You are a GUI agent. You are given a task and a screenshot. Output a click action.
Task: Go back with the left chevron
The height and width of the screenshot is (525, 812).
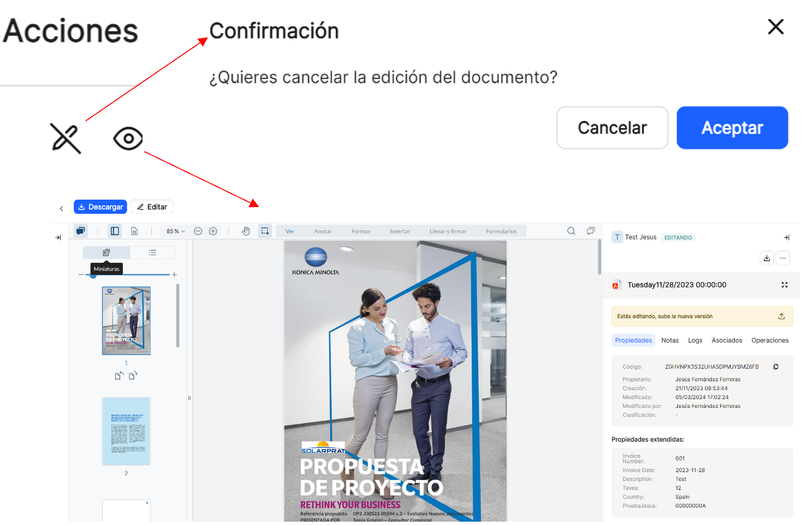(x=61, y=208)
